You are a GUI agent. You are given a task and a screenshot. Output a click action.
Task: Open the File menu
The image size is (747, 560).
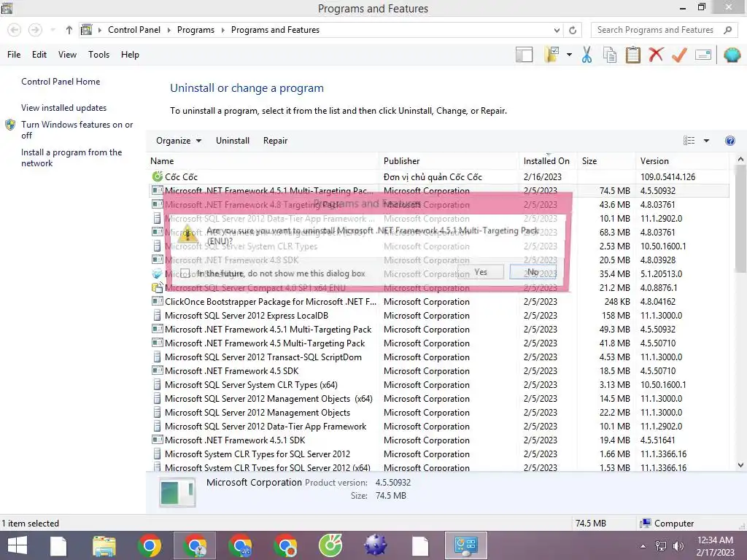pyautogui.click(x=14, y=54)
